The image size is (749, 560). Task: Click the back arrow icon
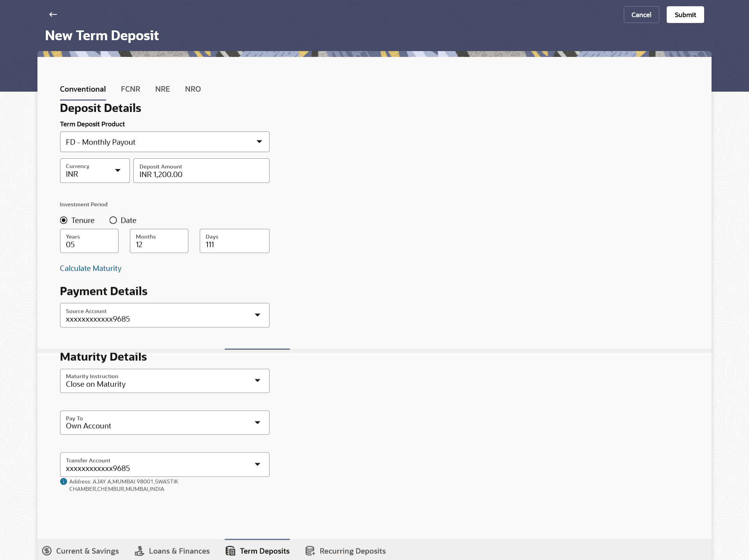pos(53,14)
